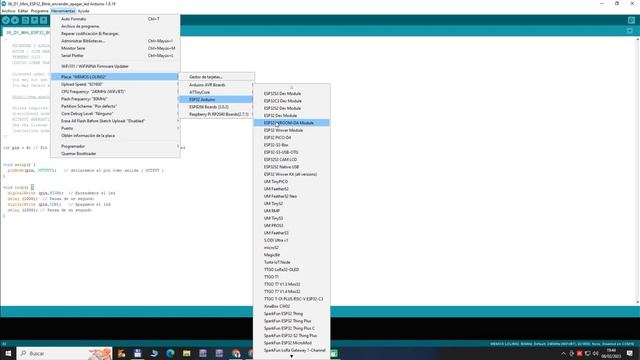This screenshot has height=360, width=640.
Task: Click the Upload (arrow) toolbar button
Action: (15, 20)
